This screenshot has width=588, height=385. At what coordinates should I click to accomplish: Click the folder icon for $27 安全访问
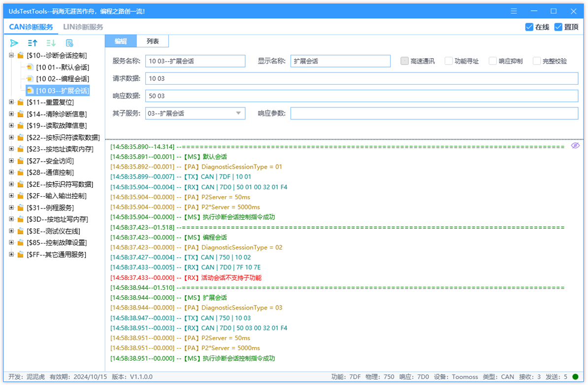click(21, 161)
